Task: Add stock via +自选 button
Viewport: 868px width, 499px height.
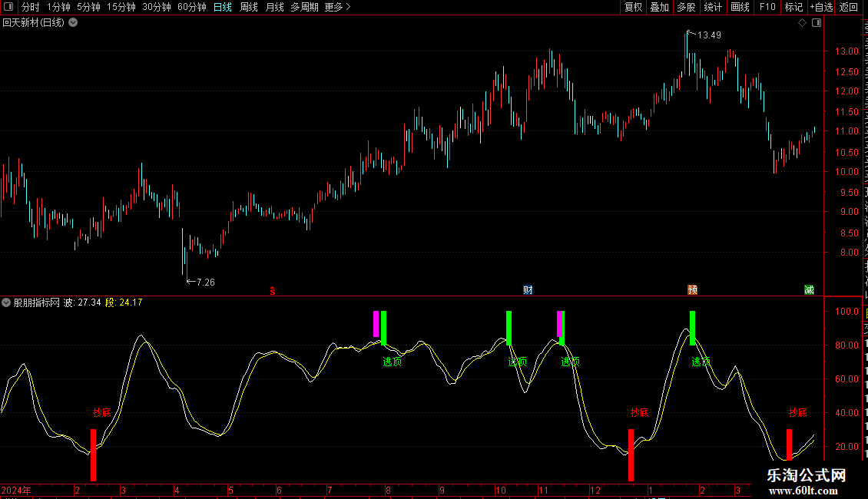Action: [x=821, y=7]
